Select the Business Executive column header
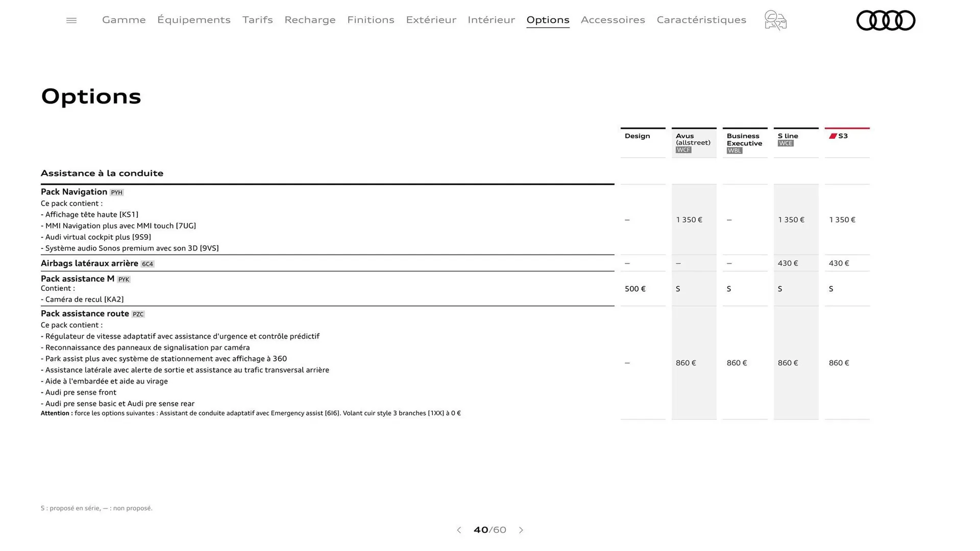 coord(744,140)
